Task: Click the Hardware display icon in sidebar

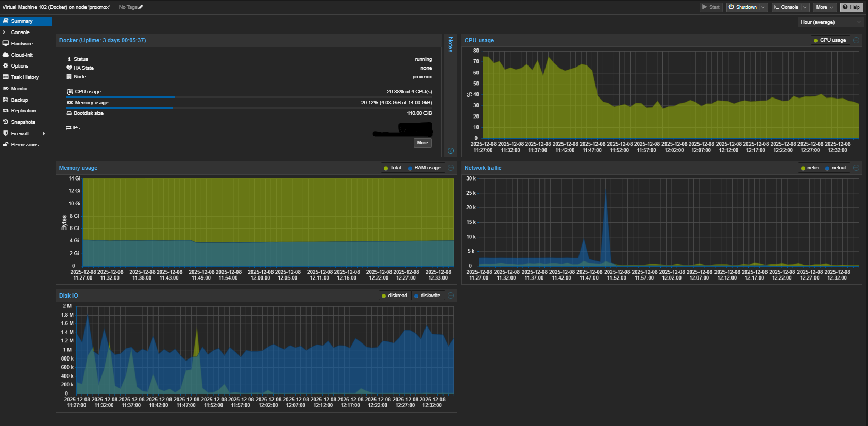Action: pyautogui.click(x=6, y=44)
